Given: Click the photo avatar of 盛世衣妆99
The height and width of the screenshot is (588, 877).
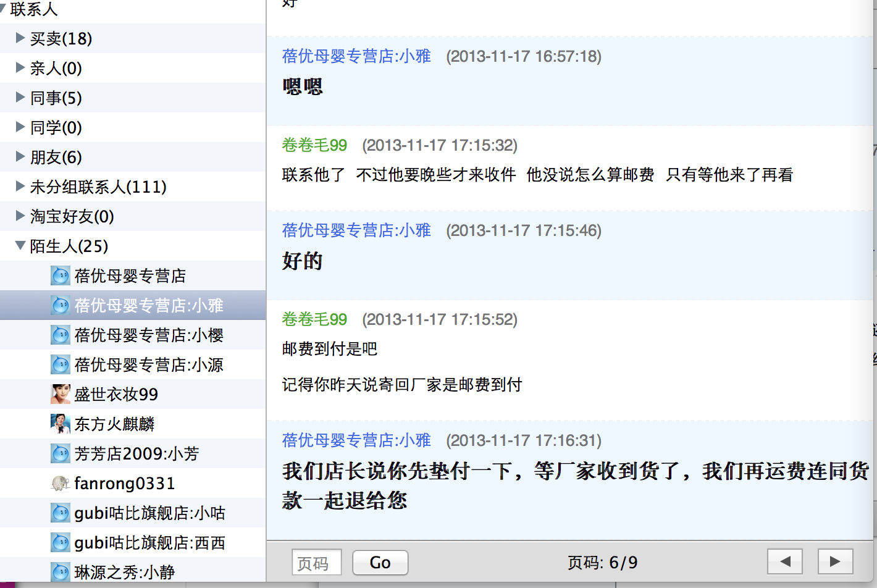Looking at the screenshot, I should [60, 394].
